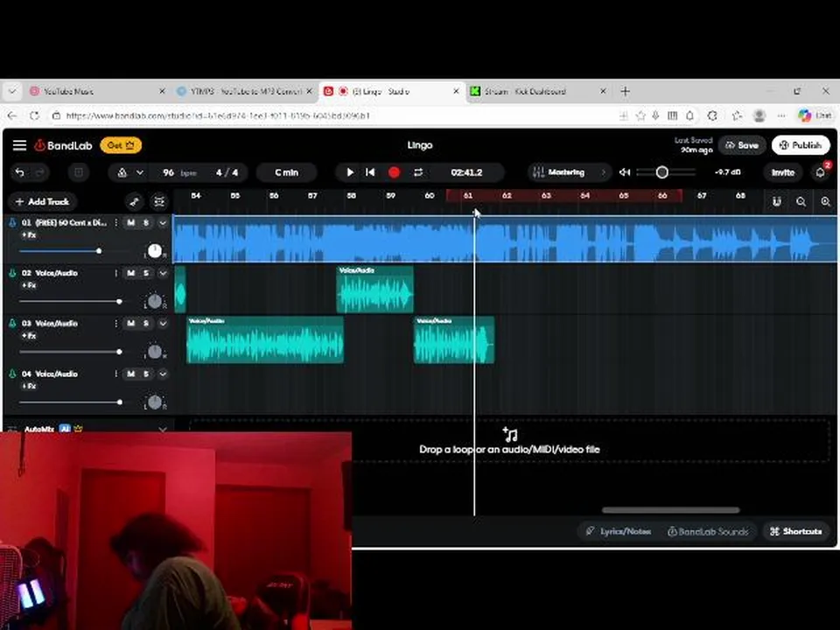
Task: Open the 4/4 time signature selector
Action: click(227, 172)
